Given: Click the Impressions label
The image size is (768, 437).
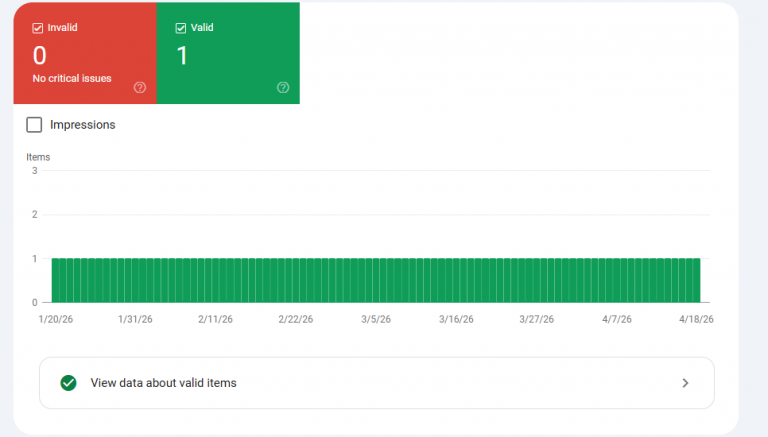Looking at the screenshot, I should point(83,125).
